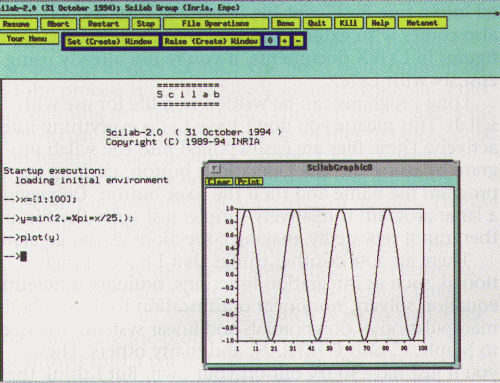
Task: Open the File Operations dialog
Action: pos(215,24)
